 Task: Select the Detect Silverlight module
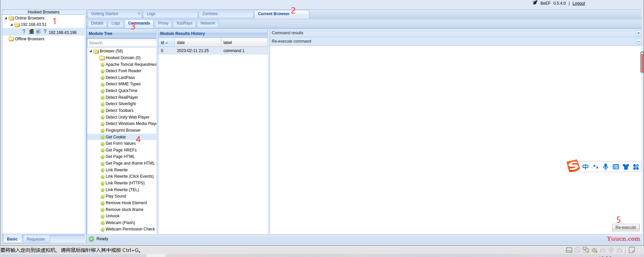[x=120, y=104]
